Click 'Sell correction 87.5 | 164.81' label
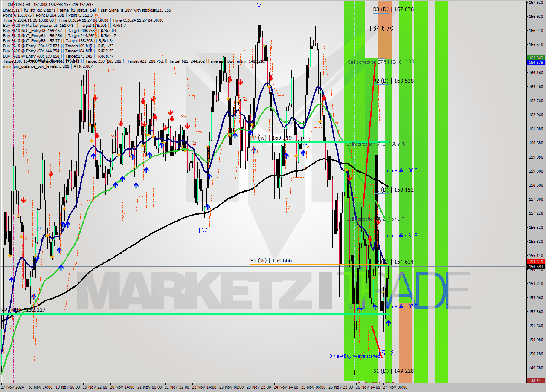This screenshot has width=546, height=392. point(375,62)
